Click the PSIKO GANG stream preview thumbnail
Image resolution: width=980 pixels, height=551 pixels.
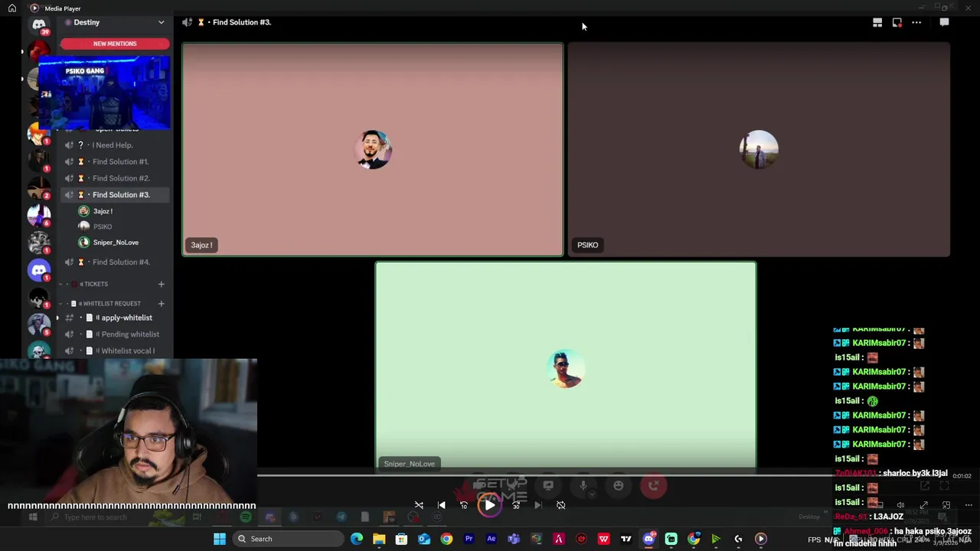104,94
